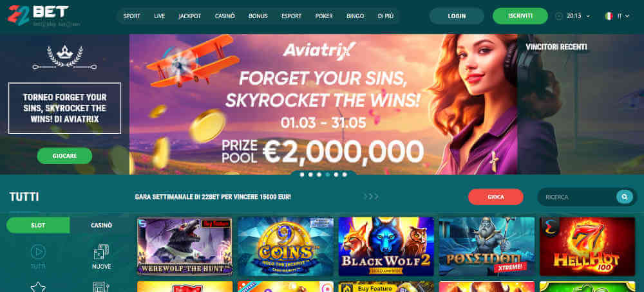Switch to the Casinò toggle
Viewport: 644px width, 292px height.
pos(101,225)
